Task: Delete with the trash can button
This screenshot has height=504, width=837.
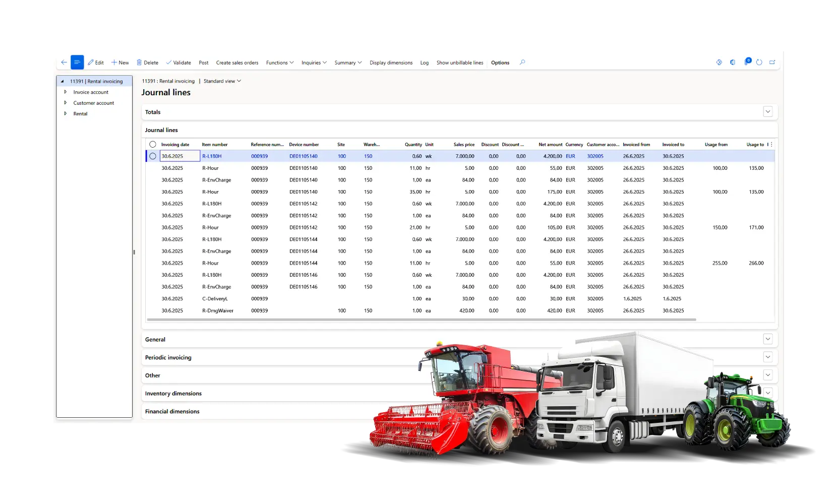Action: click(x=147, y=62)
